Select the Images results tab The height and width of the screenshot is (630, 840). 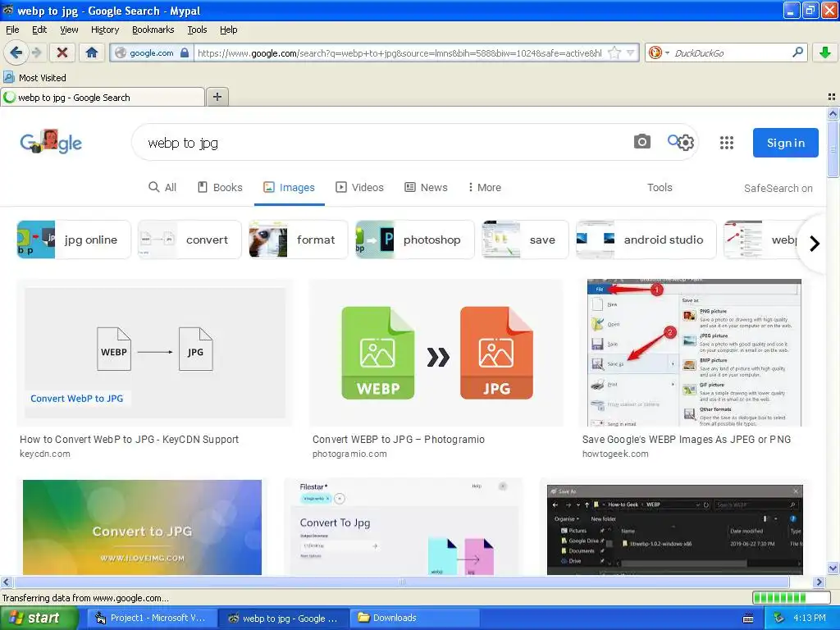coord(290,188)
